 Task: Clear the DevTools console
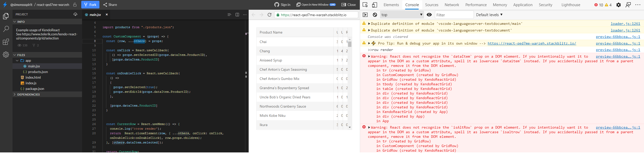(375, 15)
